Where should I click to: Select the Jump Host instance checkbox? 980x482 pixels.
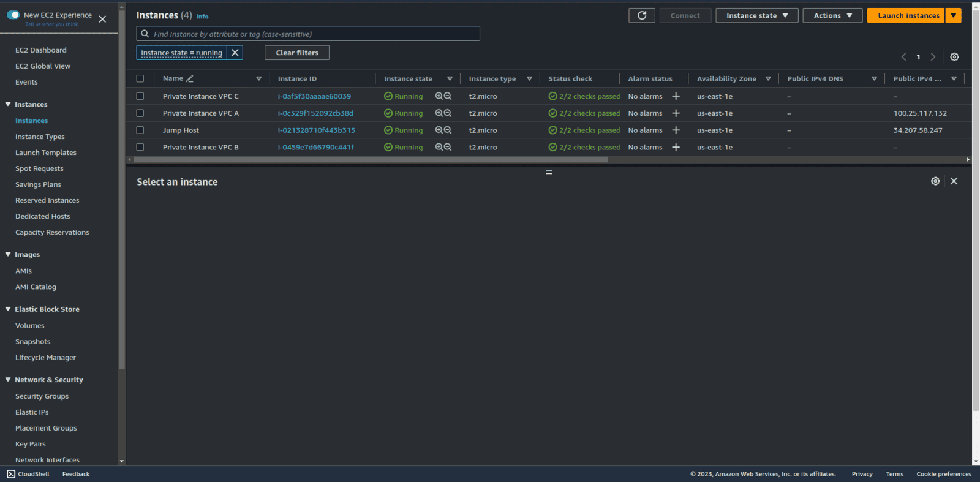click(140, 130)
